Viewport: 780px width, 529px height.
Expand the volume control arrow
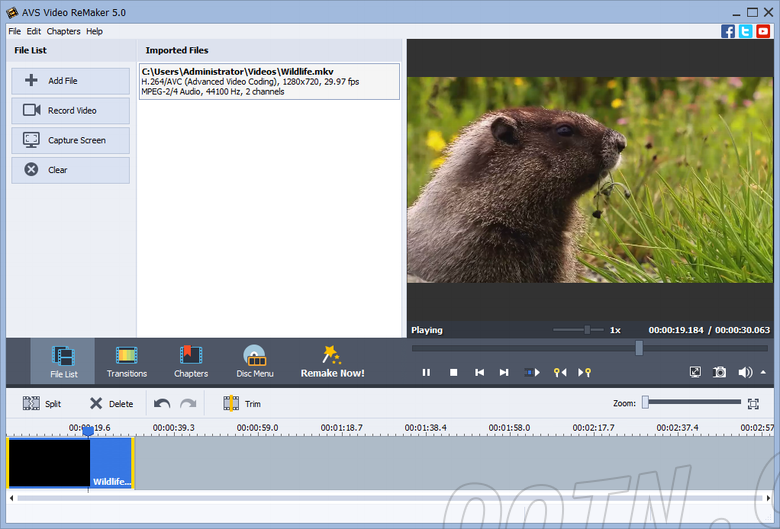point(763,371)
